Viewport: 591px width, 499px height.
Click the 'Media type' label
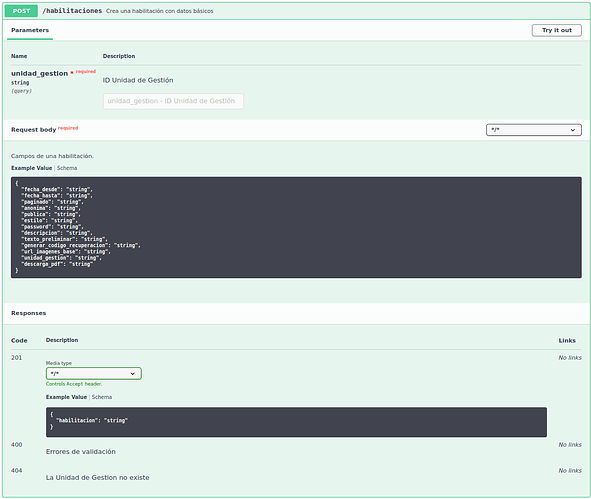coord(59,363)
